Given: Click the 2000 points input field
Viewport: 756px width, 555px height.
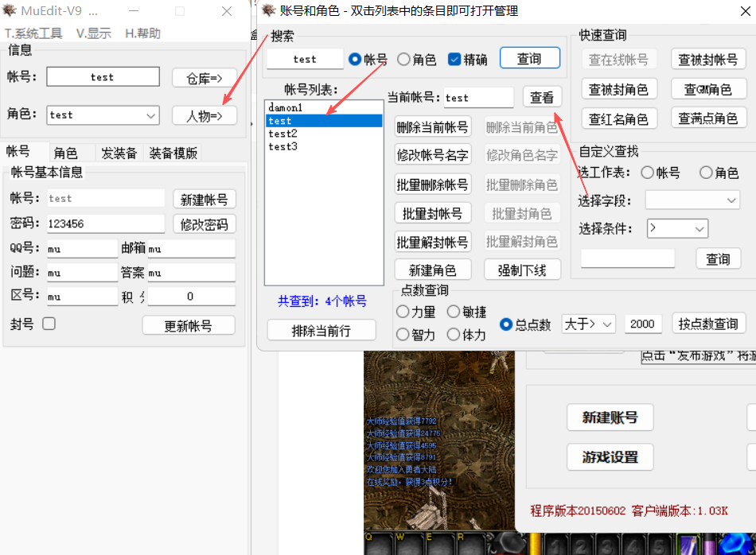Looking at the screenshot, I should [643, 324].
